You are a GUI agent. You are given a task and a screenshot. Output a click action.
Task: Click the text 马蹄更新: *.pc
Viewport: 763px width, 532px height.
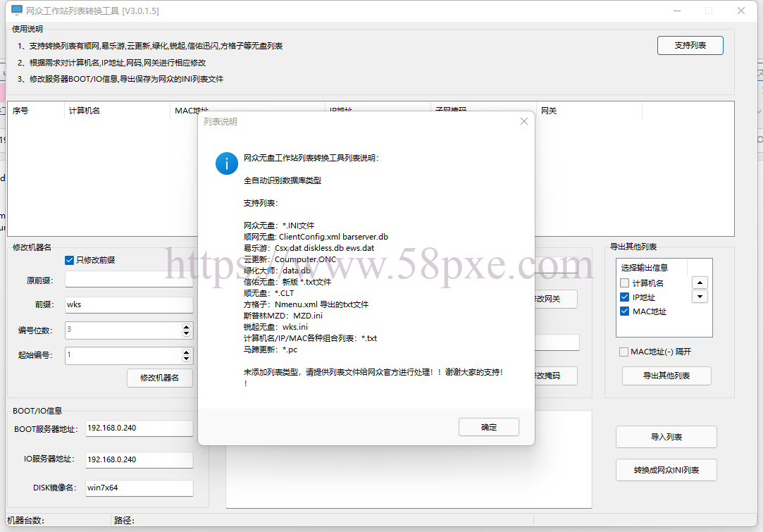(270, 349)
